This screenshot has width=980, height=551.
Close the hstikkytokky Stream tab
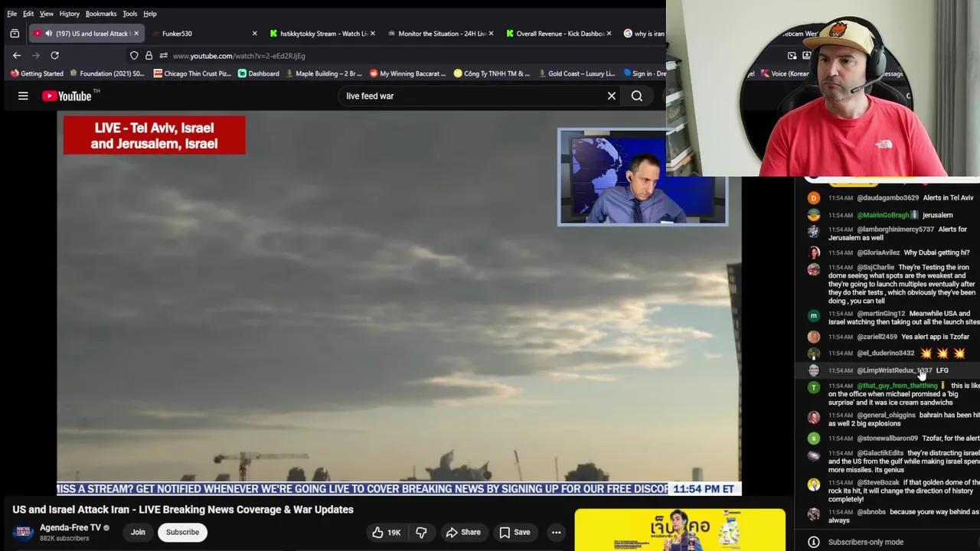[372, 34]
